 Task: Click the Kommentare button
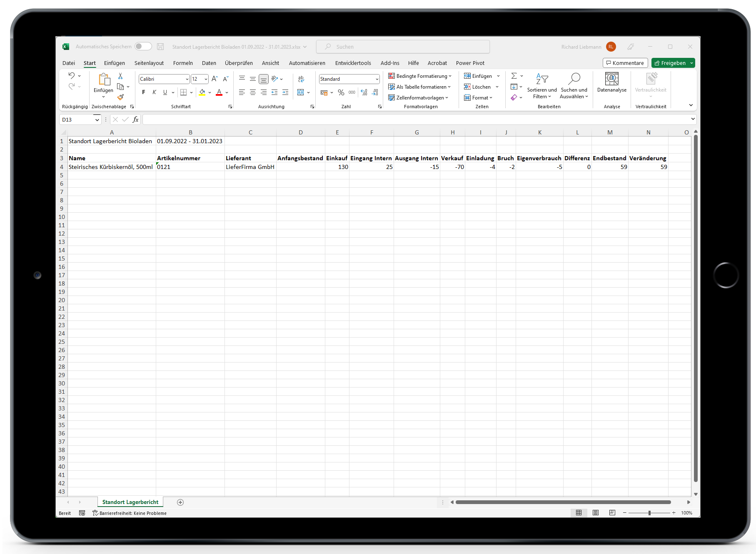tap(625, 63)
